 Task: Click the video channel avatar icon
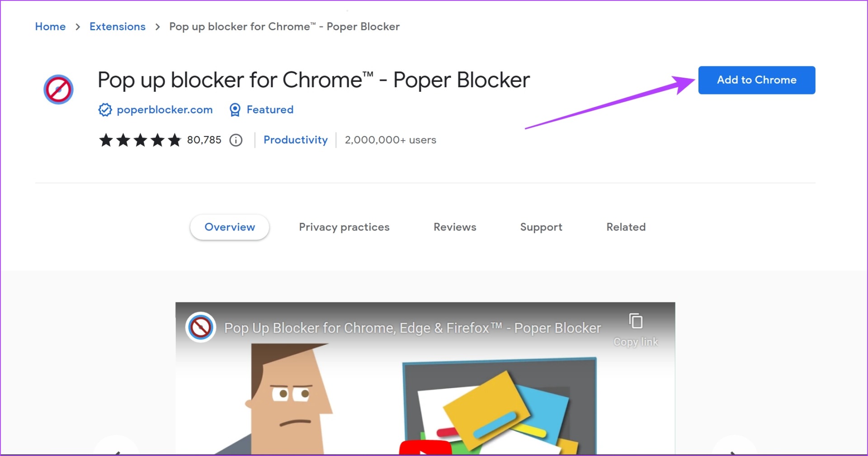click(201, 328)
